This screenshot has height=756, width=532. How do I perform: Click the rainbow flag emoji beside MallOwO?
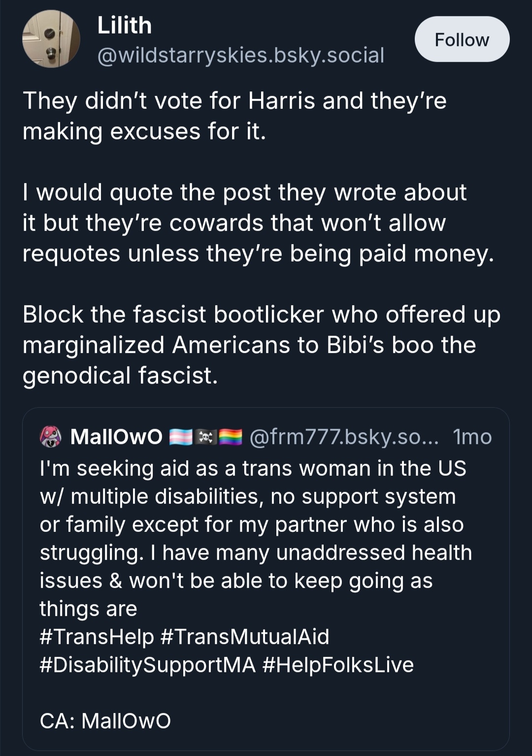pyautogui.click(x=231, y=437)
